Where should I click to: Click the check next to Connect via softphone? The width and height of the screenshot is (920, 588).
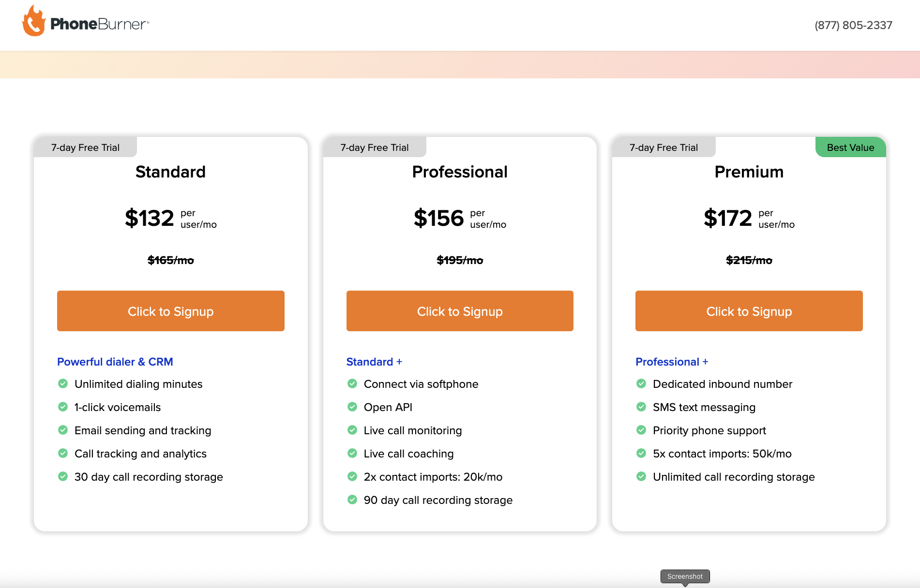pos(352,384)
